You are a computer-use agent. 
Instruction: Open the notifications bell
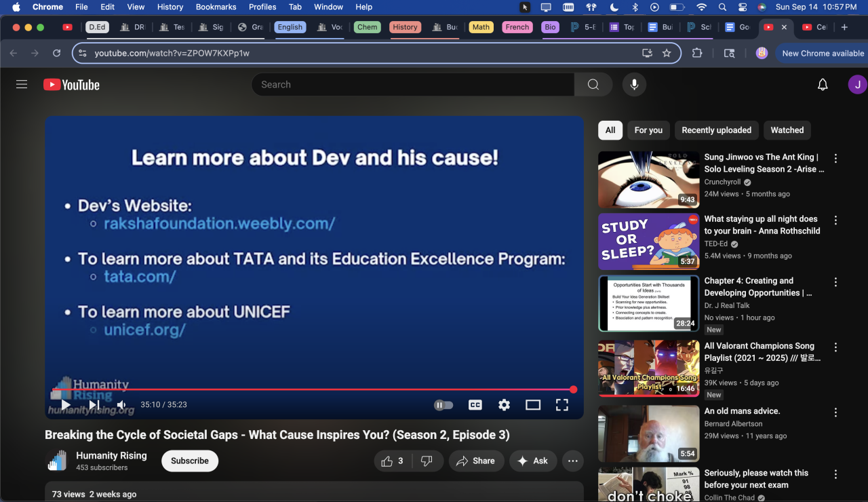coord(823,85)
